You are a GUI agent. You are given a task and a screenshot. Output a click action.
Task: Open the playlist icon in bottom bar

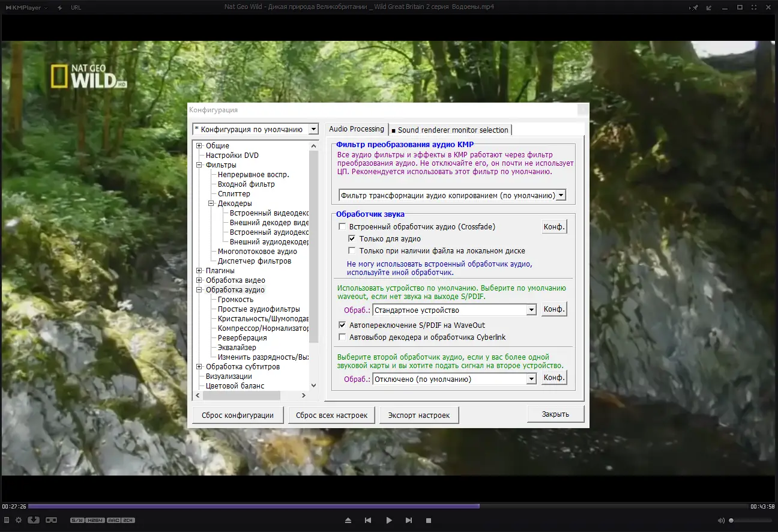6,520
